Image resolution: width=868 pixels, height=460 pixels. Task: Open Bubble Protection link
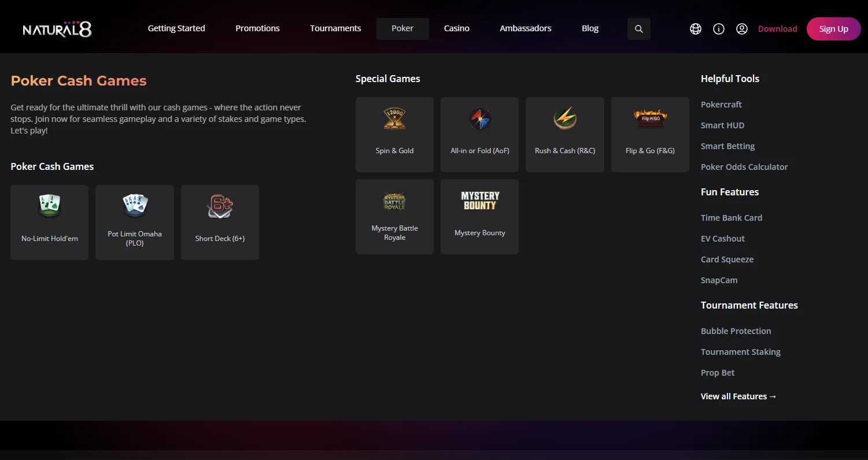pyautogui.click(x=736, y=331)
